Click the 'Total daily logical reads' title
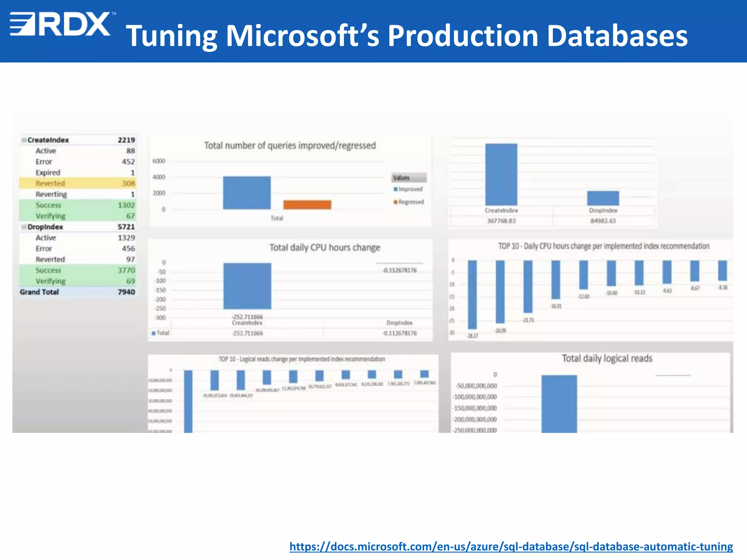 click(x=607, y=358)
